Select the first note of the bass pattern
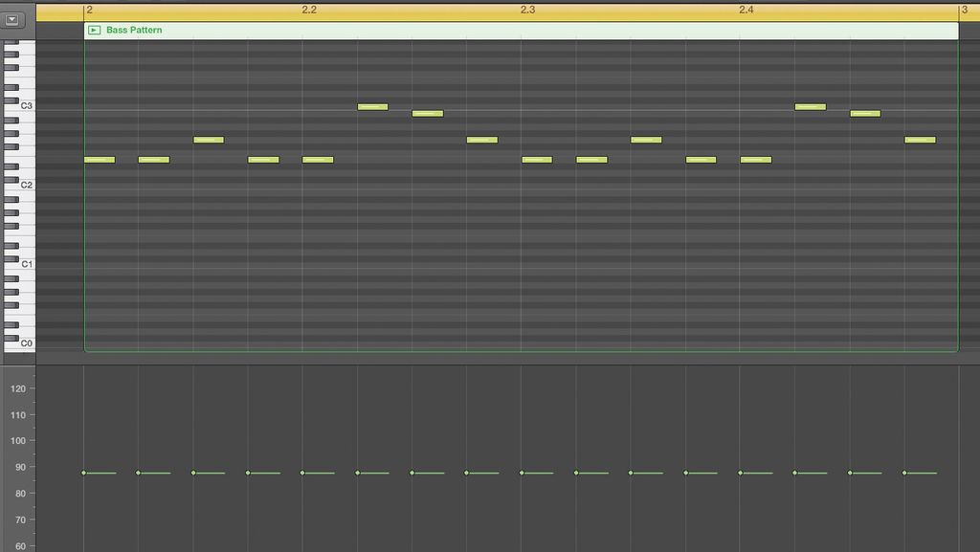980x552 pixels. 100,160
